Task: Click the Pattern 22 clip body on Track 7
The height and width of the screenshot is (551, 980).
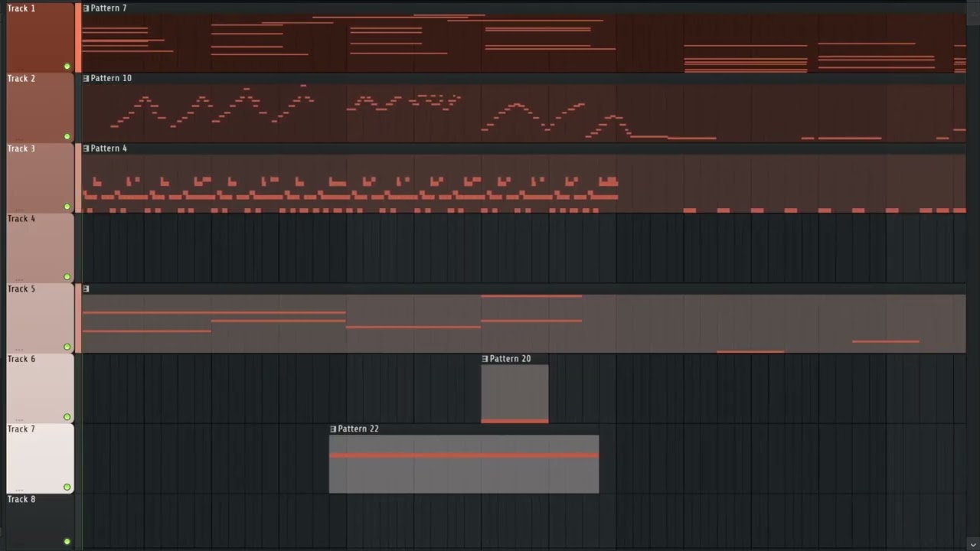Action: click(x=464, y=464)
